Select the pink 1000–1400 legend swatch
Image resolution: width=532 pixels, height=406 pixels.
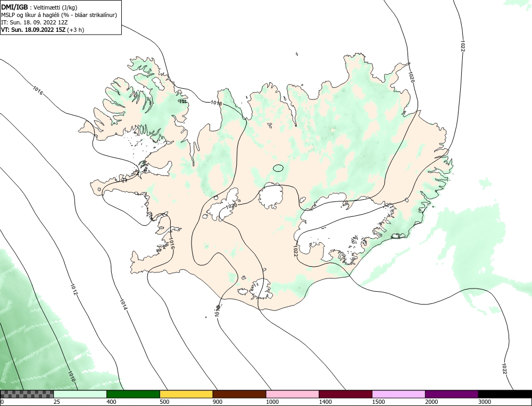[293, 394]
